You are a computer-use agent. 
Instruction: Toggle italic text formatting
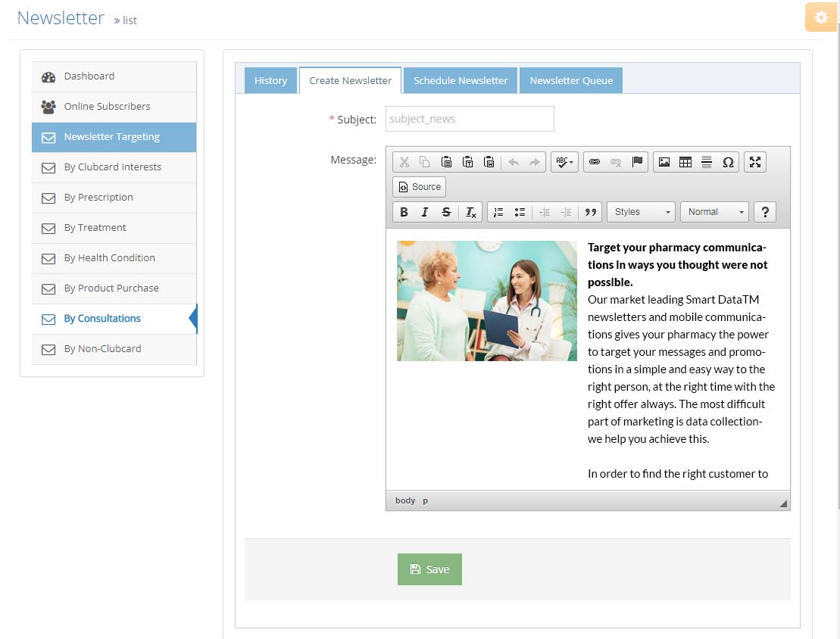pyautogui.click(x=425, y=212)
